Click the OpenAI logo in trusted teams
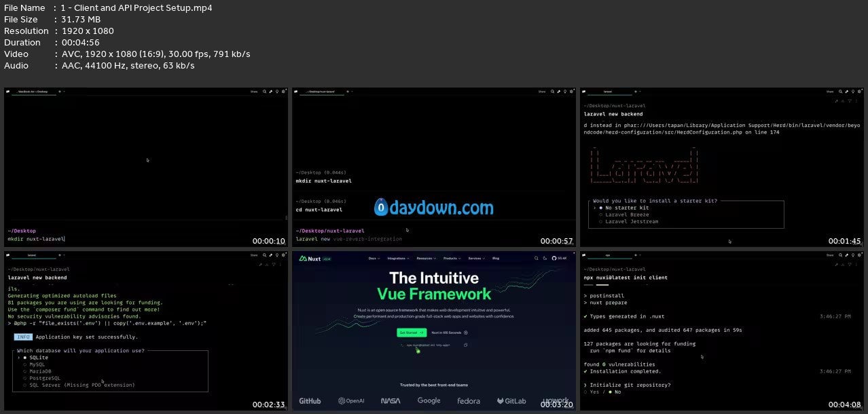This screenshot has width=868, height=414. point(351,401)
